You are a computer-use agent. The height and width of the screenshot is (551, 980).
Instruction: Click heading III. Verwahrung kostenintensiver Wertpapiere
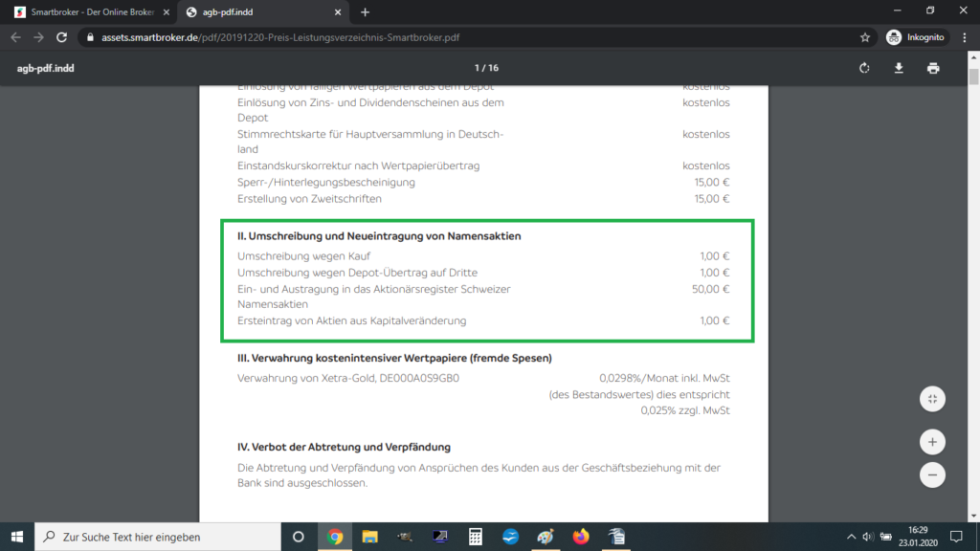point(394,358)
